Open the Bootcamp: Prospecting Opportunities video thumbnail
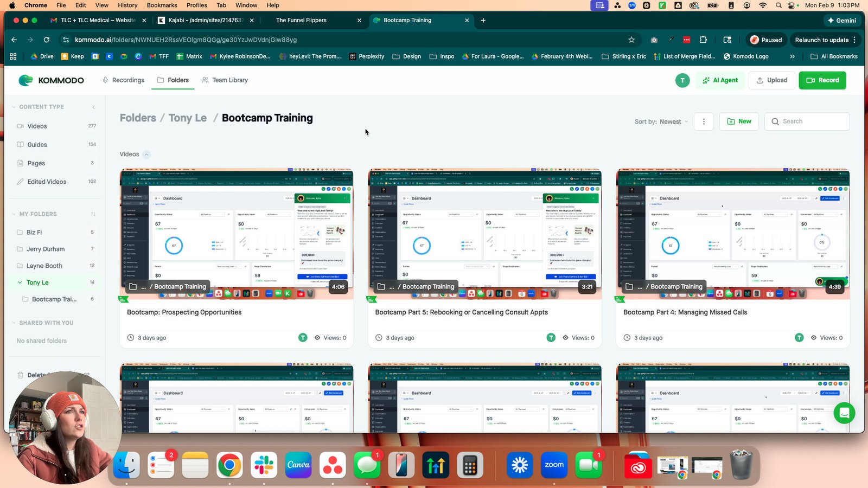The height and width of the screenshot is (488, 868). (x=237, y=234)
